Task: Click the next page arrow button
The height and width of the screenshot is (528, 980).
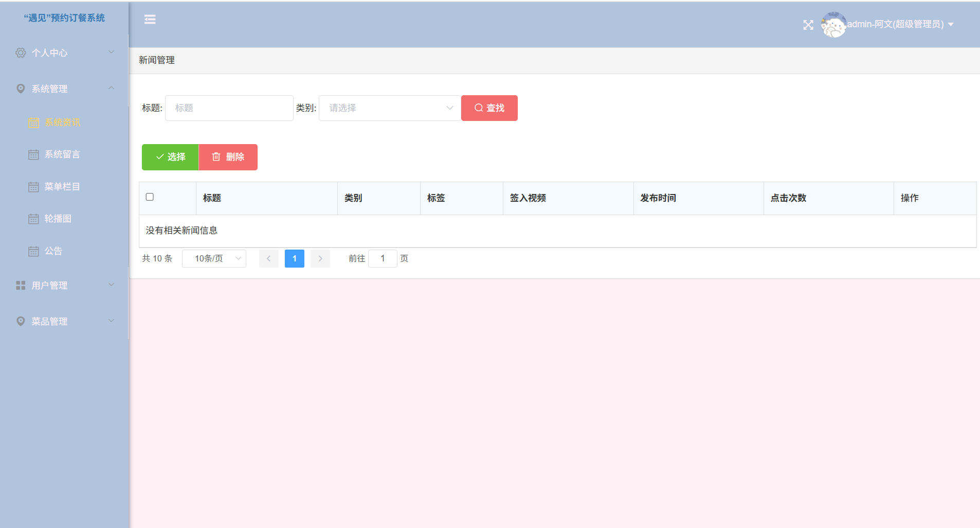Action: pos(320,258)
